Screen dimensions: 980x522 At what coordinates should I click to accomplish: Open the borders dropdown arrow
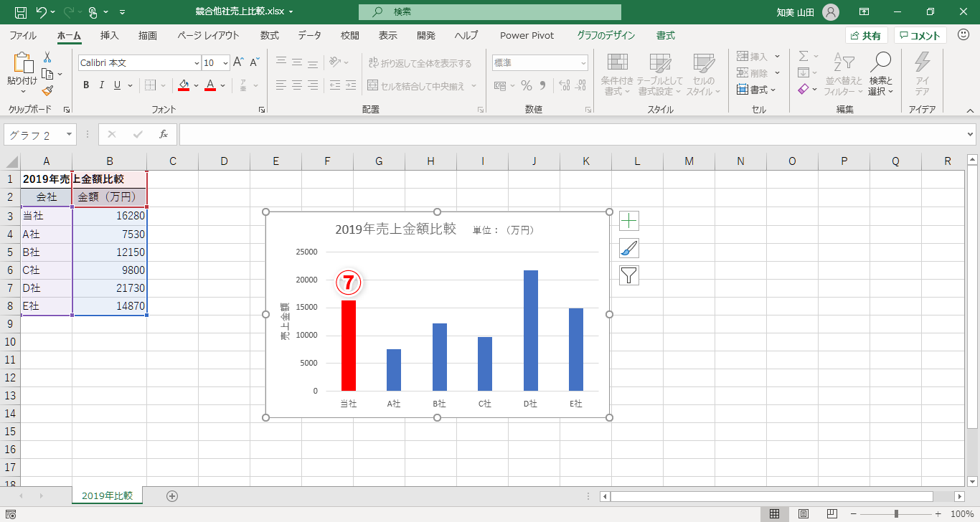(x=163, y=85)
